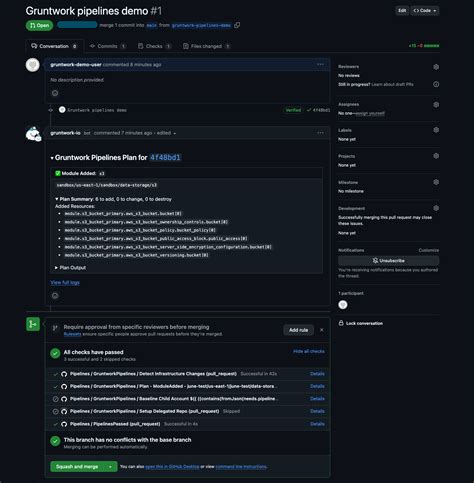
Task: Open options menu on gruntwork-io bot comment
Action: tap(320, 133)
